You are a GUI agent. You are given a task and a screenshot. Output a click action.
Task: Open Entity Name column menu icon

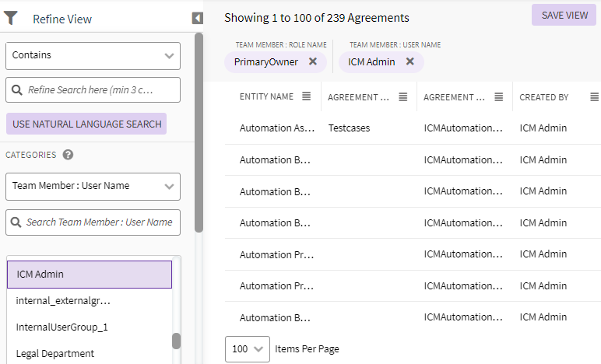click(x=307, y=97)
